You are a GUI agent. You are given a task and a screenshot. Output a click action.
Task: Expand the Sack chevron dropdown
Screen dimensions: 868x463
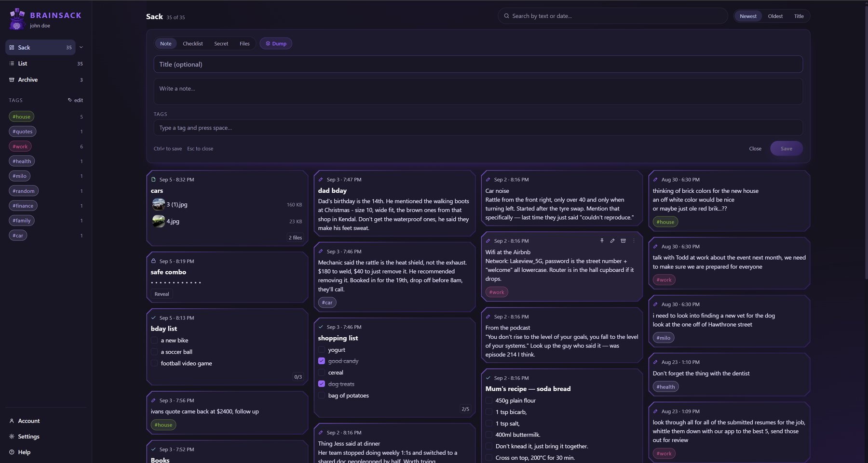[x=81, y=47]
